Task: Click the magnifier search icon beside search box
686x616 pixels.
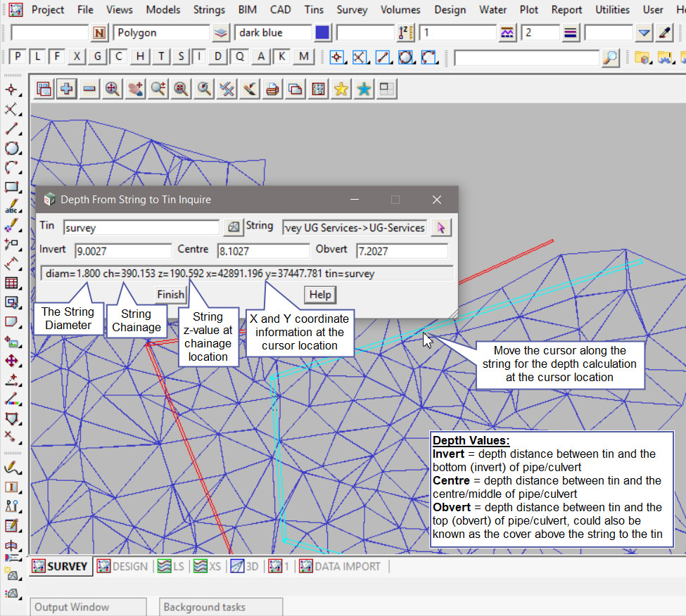Action: (x=610, y=58)
